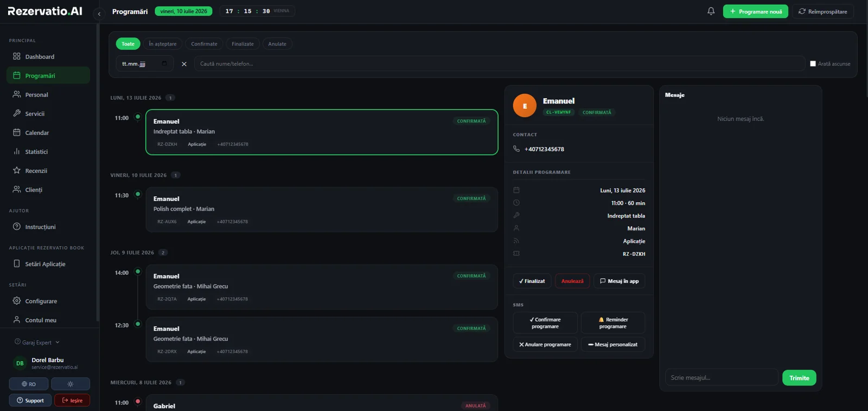Click the person icon beside Marian in details

coord(516,228)
